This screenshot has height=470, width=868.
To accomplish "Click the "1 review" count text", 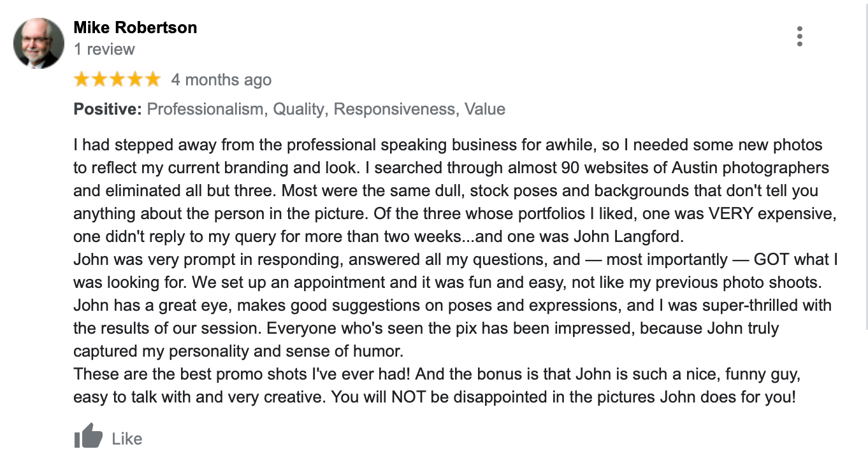I will 105,50.
